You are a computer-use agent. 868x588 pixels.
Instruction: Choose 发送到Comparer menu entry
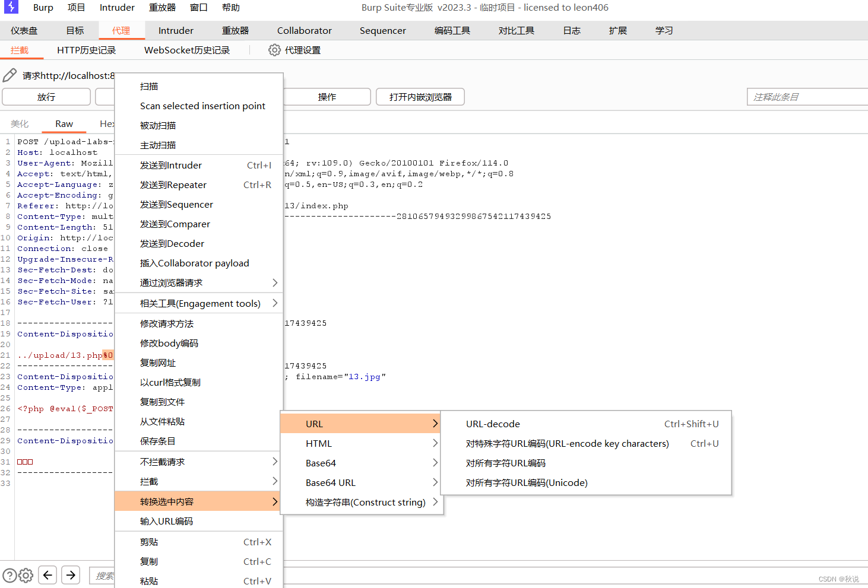(198, 224)
